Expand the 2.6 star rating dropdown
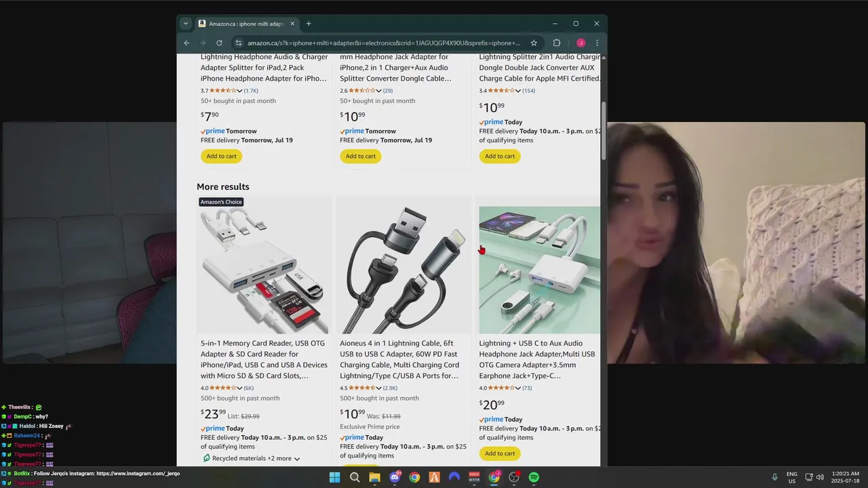This screenshot has width=868, height=488. pos(378,91)
